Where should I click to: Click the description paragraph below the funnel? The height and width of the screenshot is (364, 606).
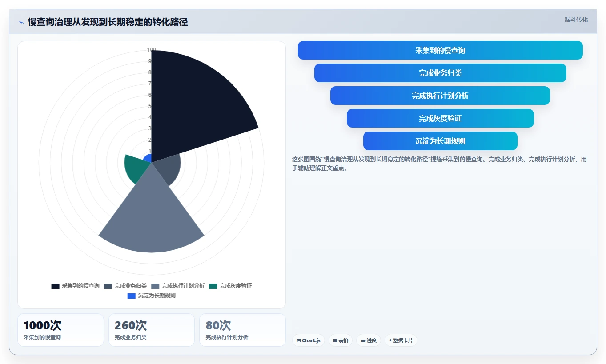pyautogui.click(x=439, y=164)
